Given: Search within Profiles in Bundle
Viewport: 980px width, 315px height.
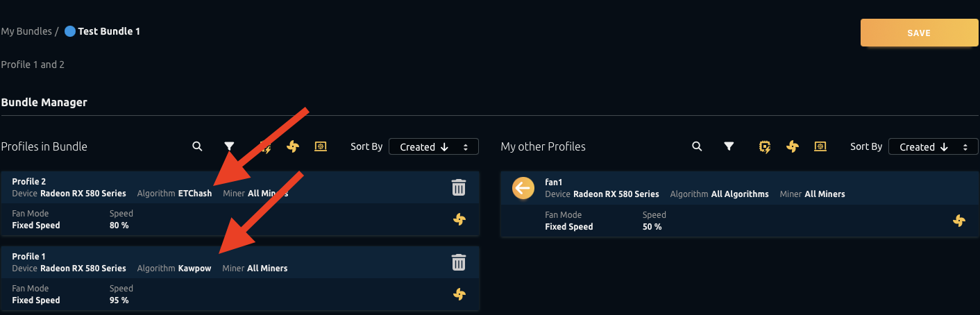Looking at the screenshot, I should click(197, 146).
